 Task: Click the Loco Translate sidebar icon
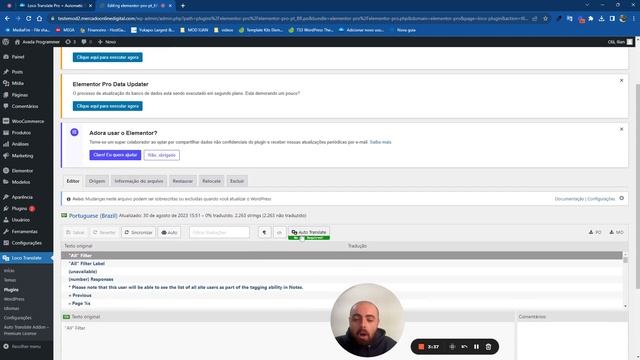6,258
